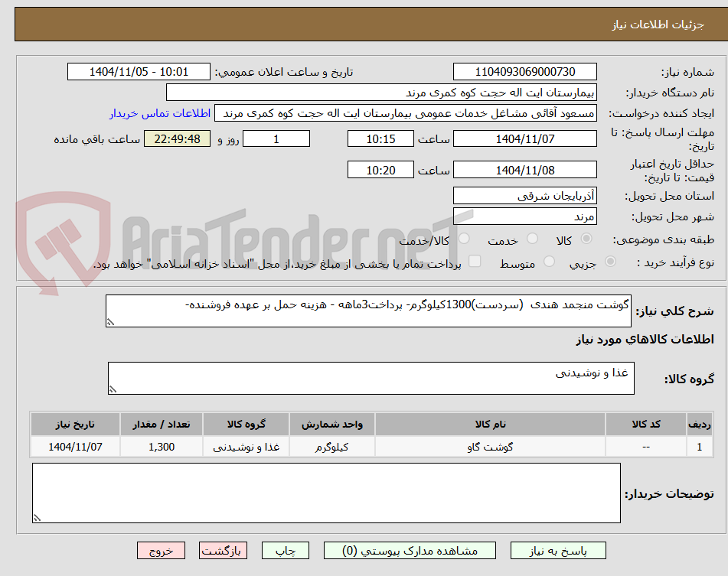Select the متوسط purchase type option
Image resolution: width=728 pixels, height=576 pixels.
(x=548, y=261)
